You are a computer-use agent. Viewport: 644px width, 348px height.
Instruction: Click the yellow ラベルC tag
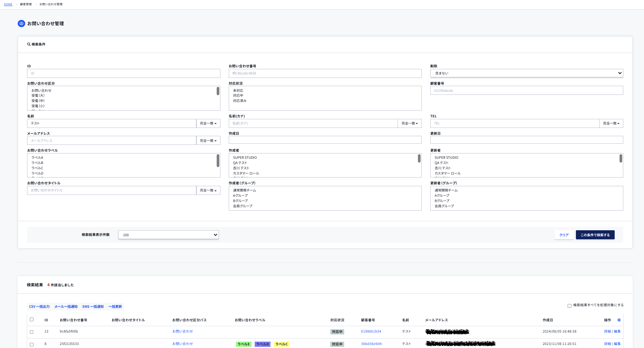(281, 344)
